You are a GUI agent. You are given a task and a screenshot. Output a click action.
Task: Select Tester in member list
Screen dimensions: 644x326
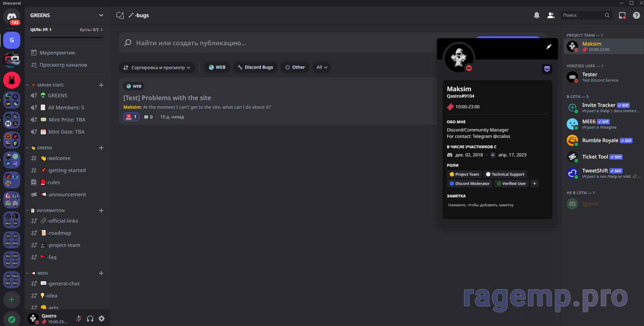coord(604,77)
